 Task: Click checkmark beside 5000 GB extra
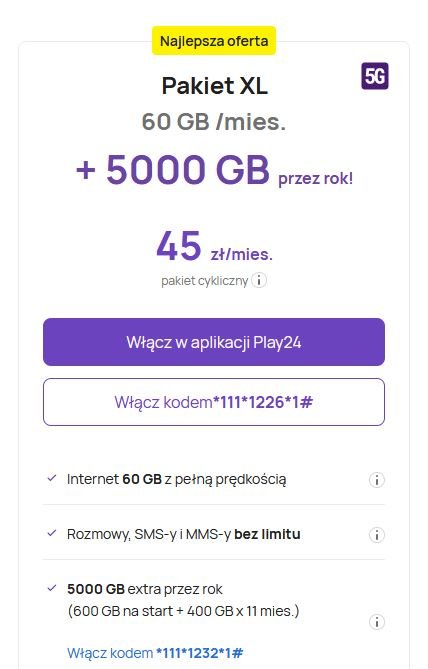tap(52, 588)
